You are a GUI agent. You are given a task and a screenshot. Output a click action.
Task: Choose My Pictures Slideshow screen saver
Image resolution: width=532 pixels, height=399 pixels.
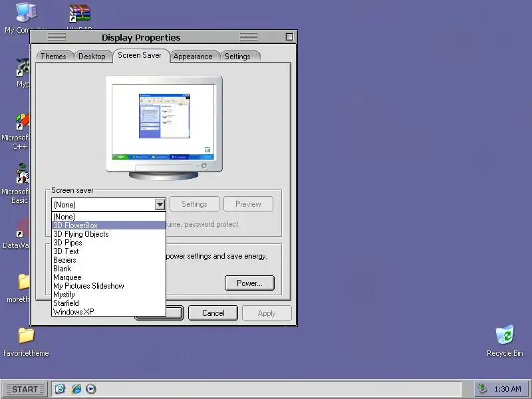tap(108, 286)
